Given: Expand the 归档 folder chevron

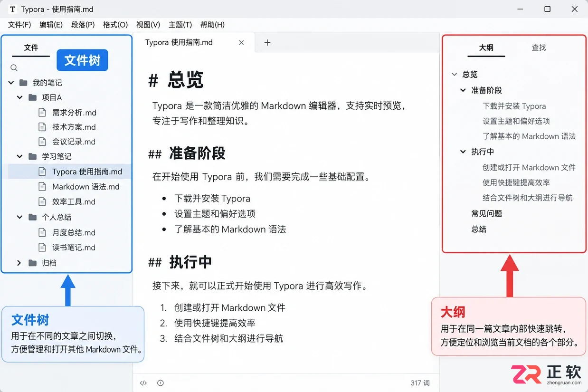Looking at the screenshot, I should pos(19,263).
